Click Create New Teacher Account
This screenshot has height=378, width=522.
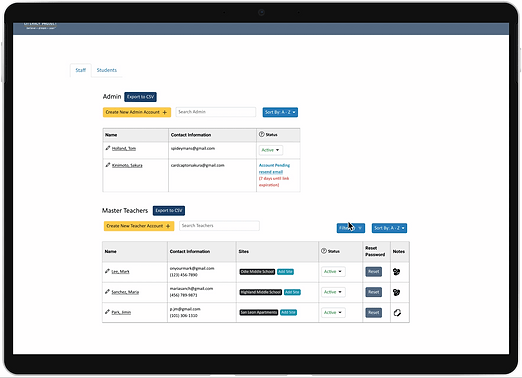(139, 226)
